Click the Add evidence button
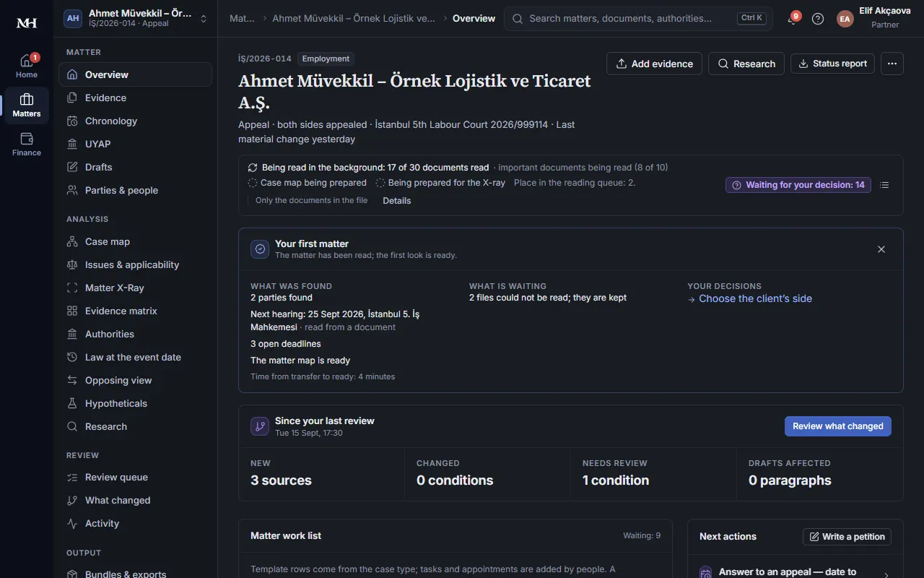The image size is (924, 578). tap(654, 64)
